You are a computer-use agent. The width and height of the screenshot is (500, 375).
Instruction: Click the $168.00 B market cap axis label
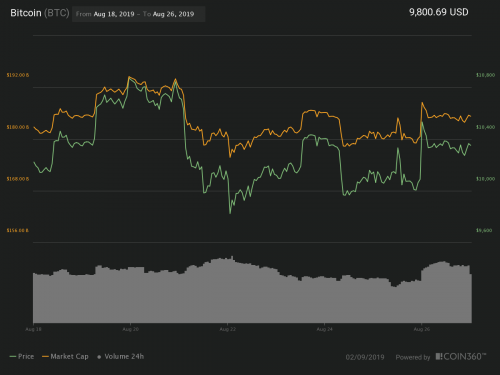pyautogui.click(x=18, y=179)
